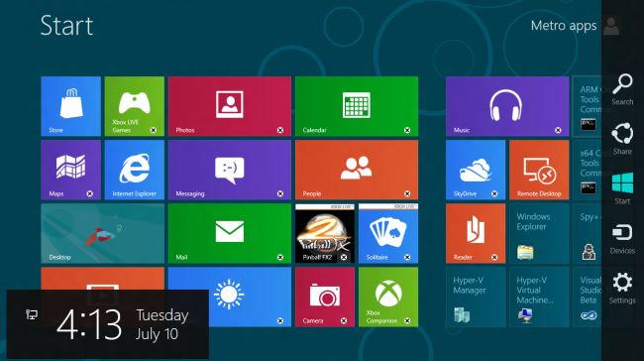Click the Search charm

point(622,89)
